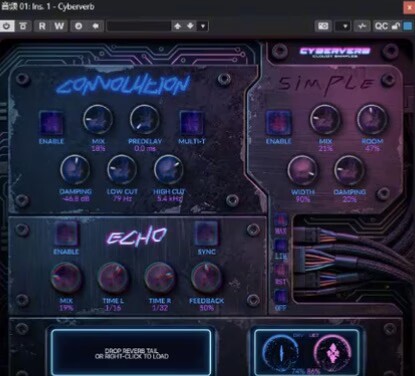Select the LIM mode button
Viewport: 415px width, 376px height.
281,245
